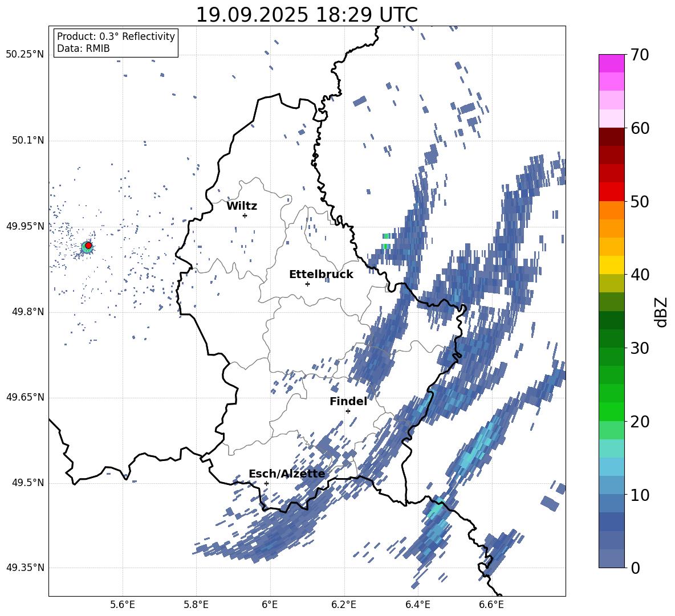Screen dimensions: 675x616
Task: Click the 0 colorbar tick label
Action: click(635, 568)
